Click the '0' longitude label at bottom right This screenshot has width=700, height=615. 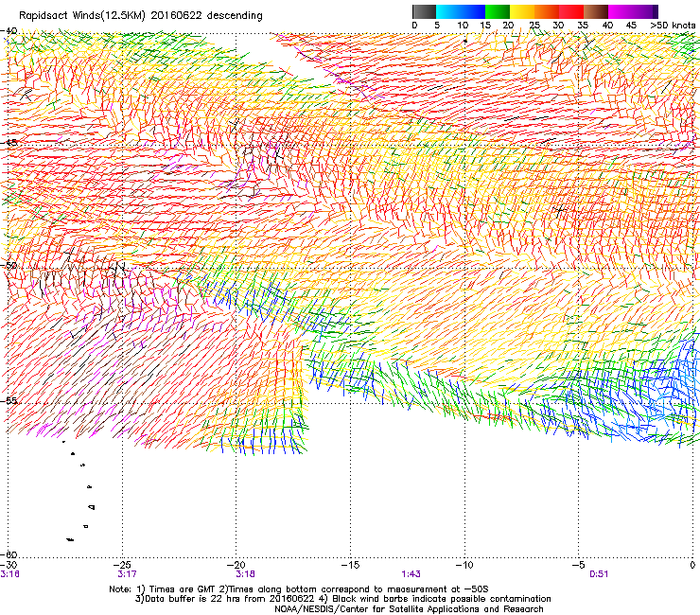692,565
